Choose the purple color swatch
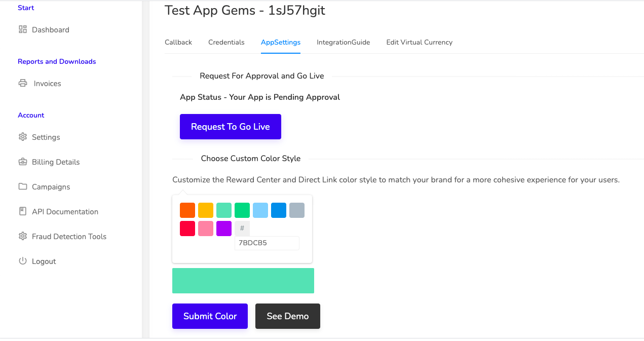The width and height of the screenshot is (644, 341). [224, 229]
